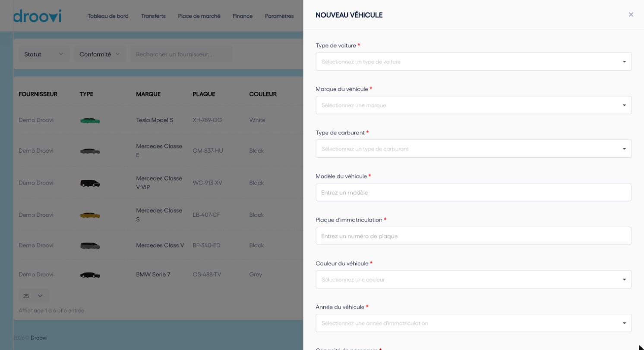The height and width of the screenshot is (350, 644).
Task: Open the Paramètres menu item
Action: click(x=279, y=16)
